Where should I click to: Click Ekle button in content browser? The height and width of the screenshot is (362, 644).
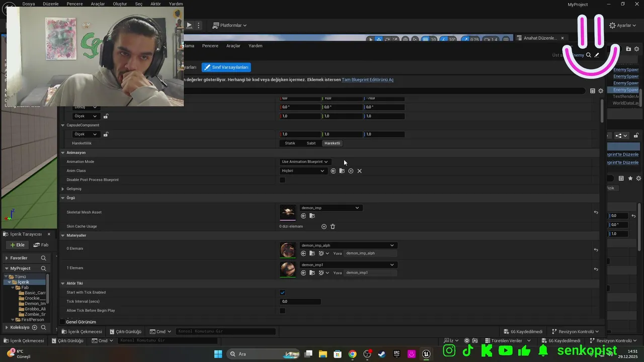(x=17, y=245)
